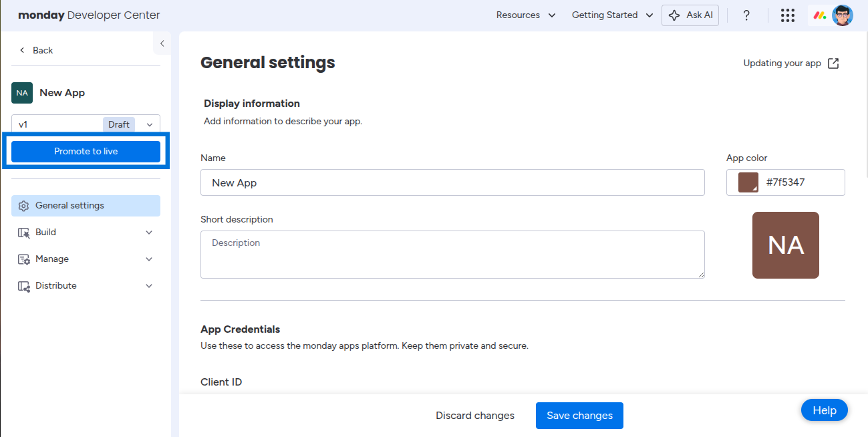Click the NA app icon in sidebar
Viewport: 868px width, 437px height.
point(22,93)
